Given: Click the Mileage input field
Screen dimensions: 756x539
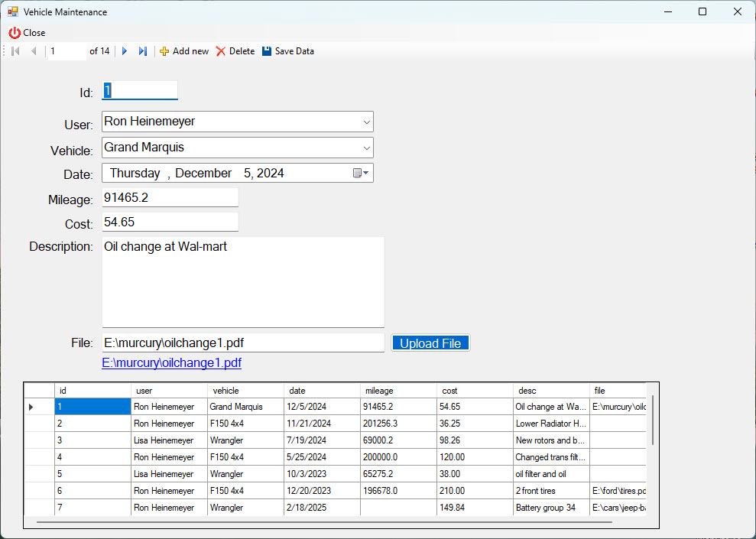Looking at the screenshot, I should (170, 197).
